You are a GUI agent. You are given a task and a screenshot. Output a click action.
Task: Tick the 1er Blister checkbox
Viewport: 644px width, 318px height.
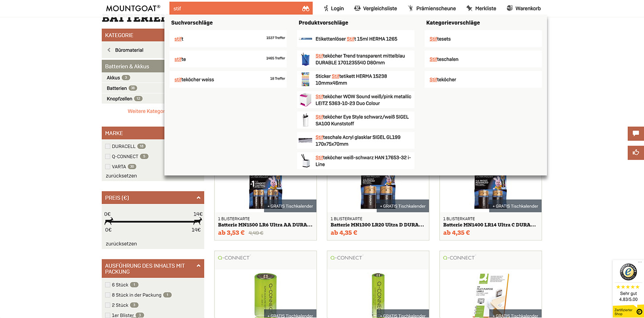(107, 315)
